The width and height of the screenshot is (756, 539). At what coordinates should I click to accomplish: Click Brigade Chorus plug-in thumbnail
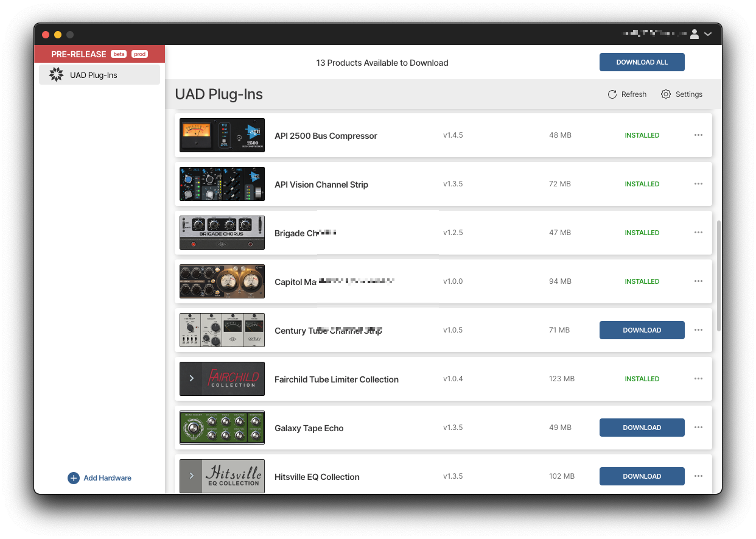[x=222, y=233]
